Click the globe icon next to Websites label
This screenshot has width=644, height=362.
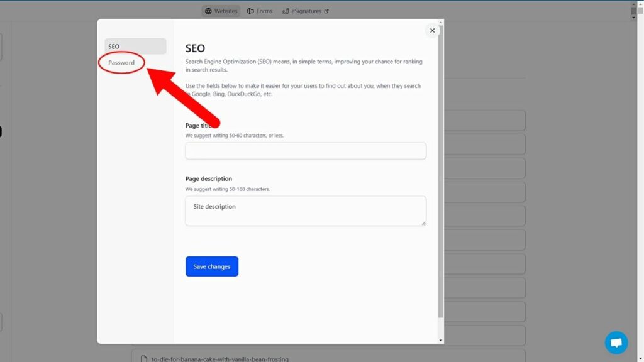point(208,11)
